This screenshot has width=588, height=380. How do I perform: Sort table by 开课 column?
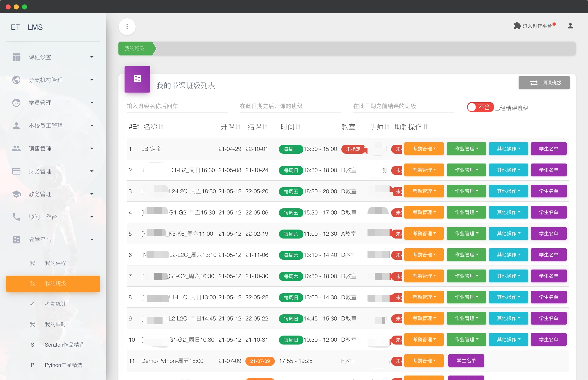(230, 127)
